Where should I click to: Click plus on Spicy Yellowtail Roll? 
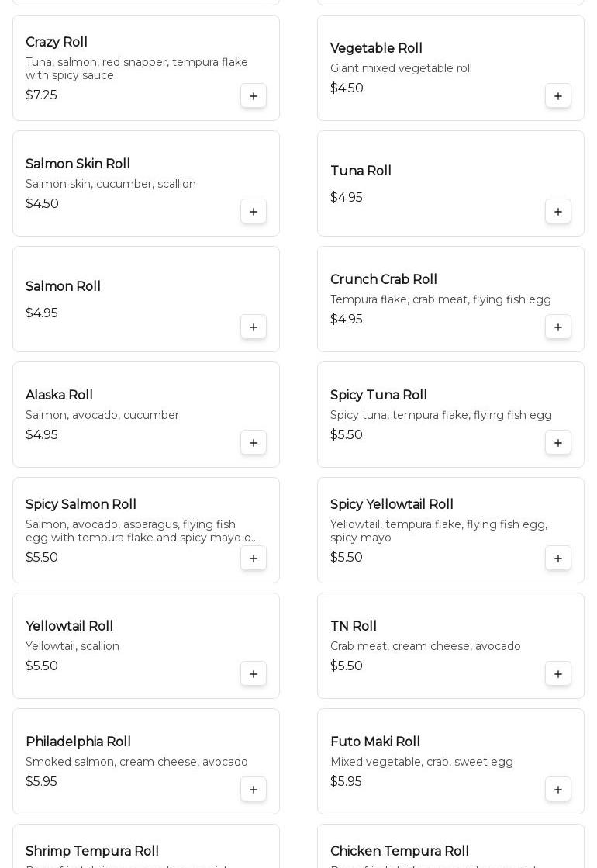558,558
